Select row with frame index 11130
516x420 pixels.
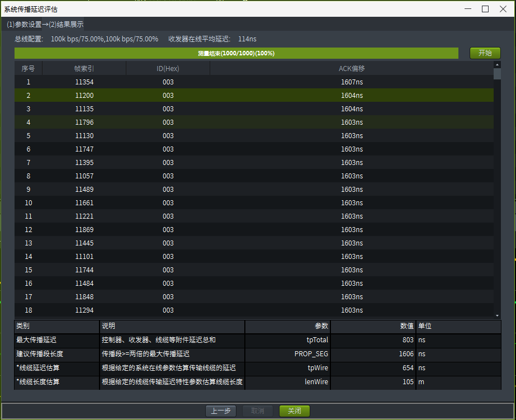[x=254, y=135]
